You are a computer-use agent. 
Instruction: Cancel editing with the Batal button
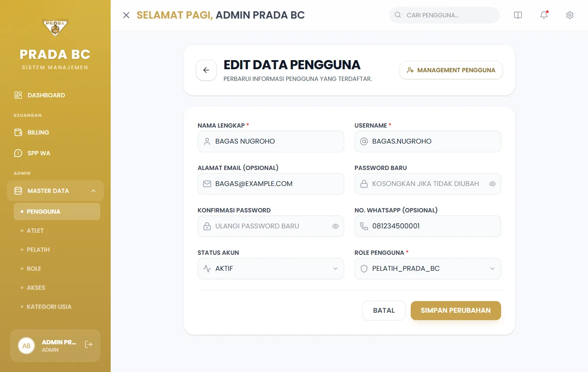point(384,311)
